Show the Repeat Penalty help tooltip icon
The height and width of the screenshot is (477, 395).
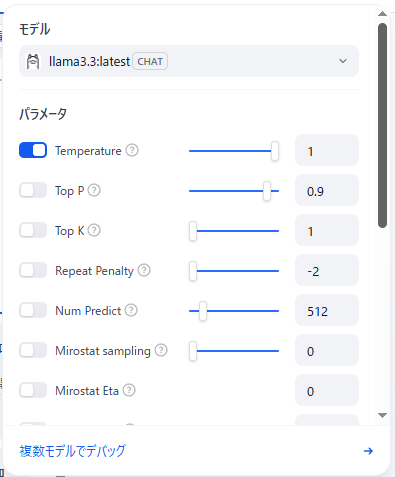[x=144, y=270]
